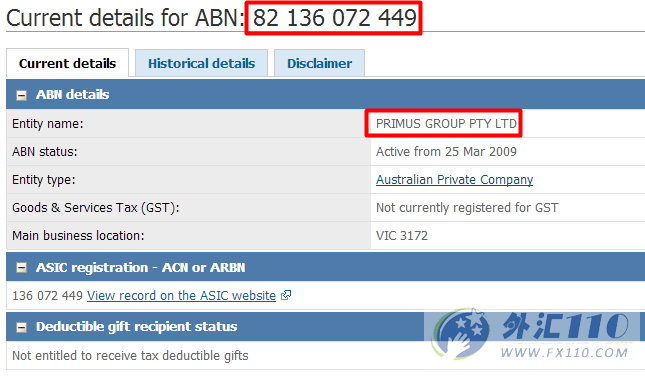This screenshot has height=377, width=645.
Task: Click the Main business location label
Action: [x=78, y=235]
